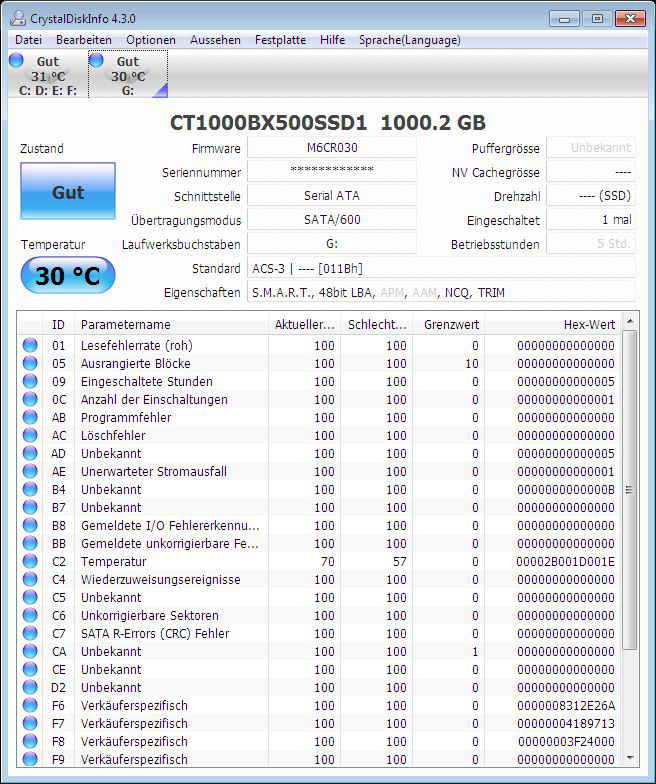Open the Datei menu

[28, 40]
